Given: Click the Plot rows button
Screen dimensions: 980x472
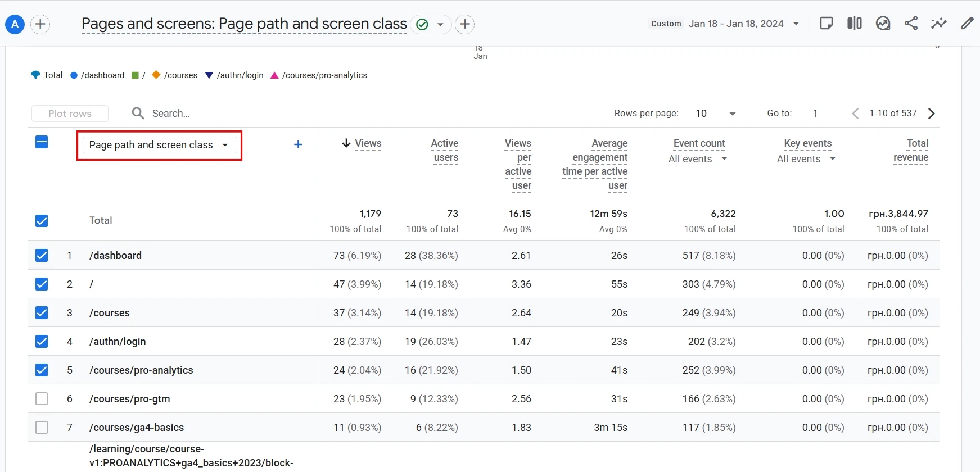Looking at the screenshot, I should pos(70,114).
